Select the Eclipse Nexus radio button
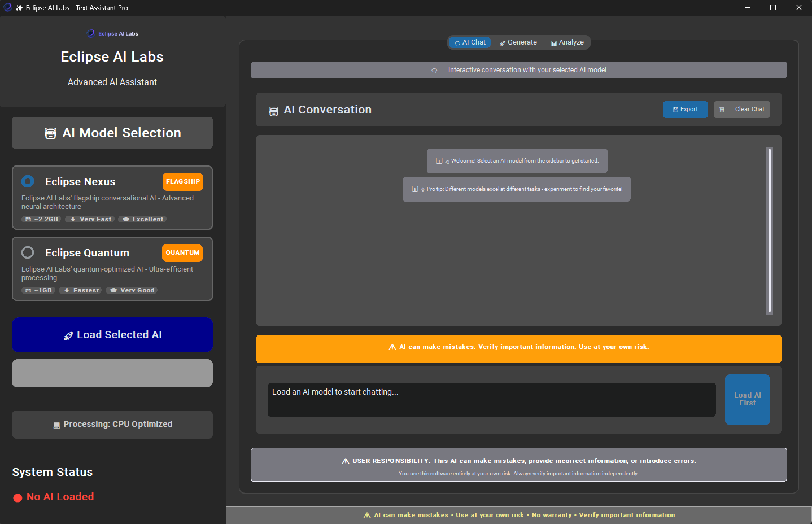 coord(28,181)
